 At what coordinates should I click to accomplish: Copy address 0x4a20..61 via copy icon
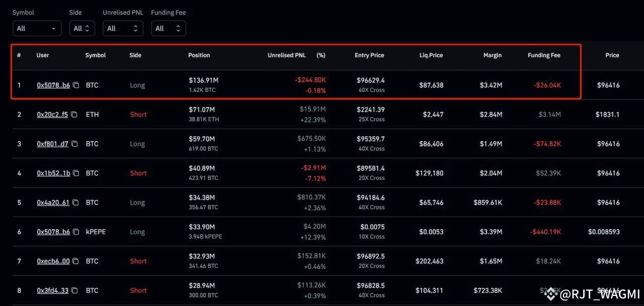click(x=75, y=202)
